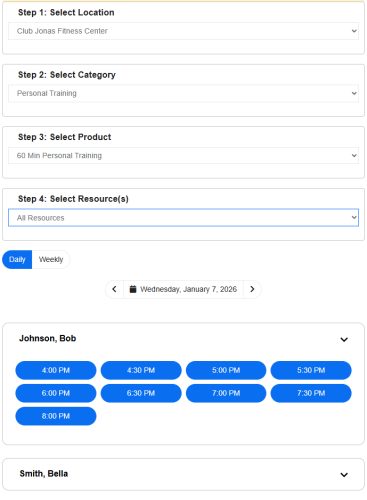The height and width of the screenshot is (500, 367).
Task: Click the Step 2: Select Category label
Action: (67, 75)
